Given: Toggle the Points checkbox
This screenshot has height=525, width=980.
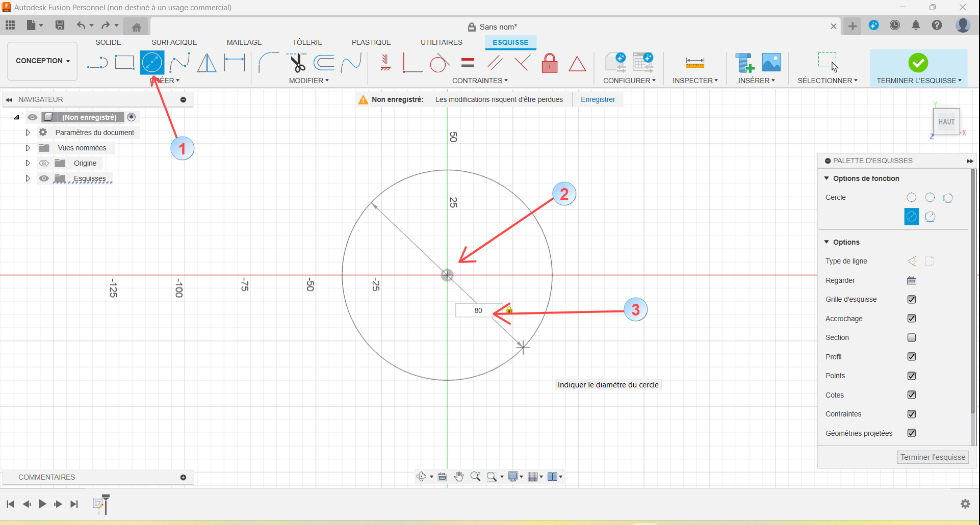Looking at the screenshot, I should [x=912, y=376].
